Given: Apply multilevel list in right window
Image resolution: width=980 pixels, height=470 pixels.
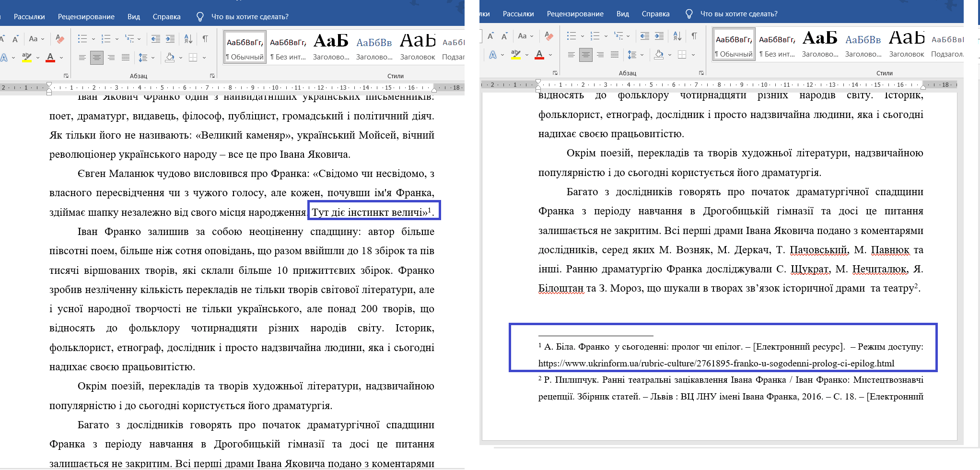Looking at the screenshot, I should coord(618,36).
